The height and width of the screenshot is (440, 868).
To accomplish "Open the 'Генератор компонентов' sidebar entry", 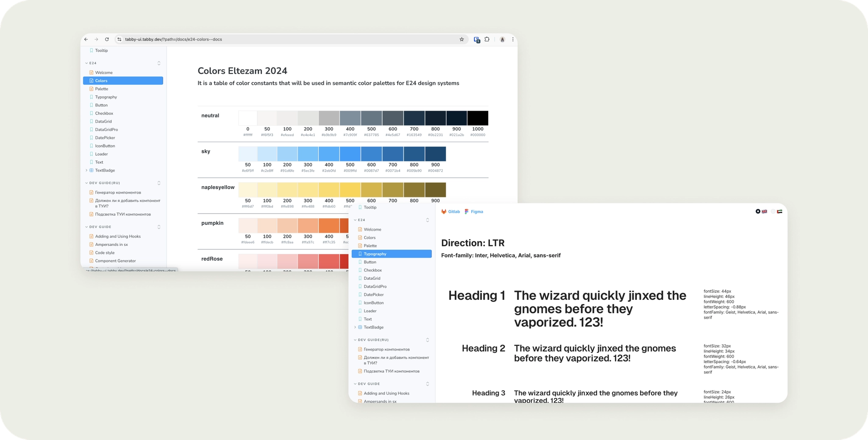I will click(x=387, y=349).
